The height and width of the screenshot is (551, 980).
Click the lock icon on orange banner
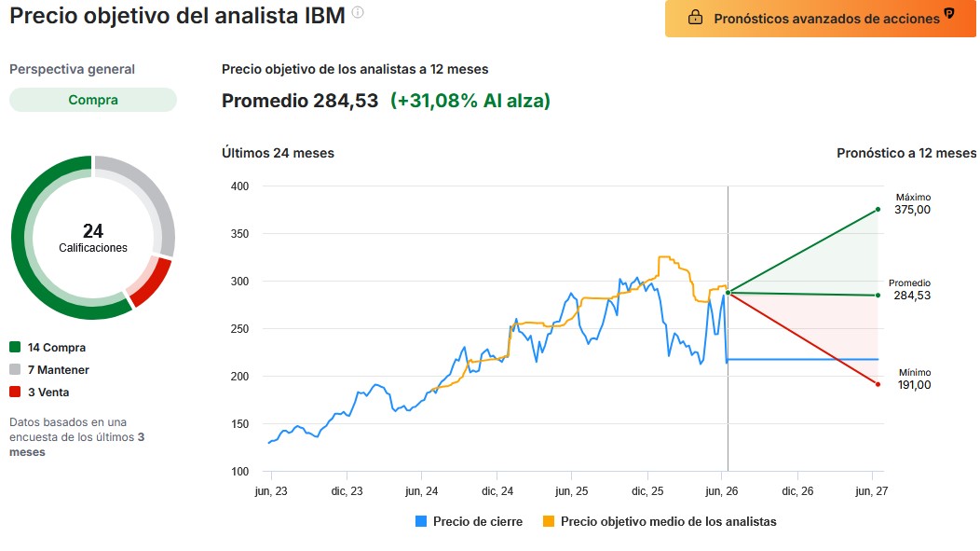pos(695,18)
